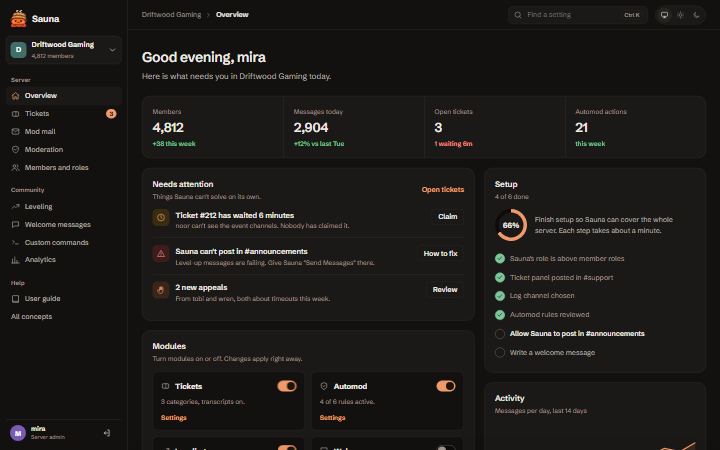Screen dimensions: 720x450
Task: Open Settings link on Automod module
Action: click(332, 418)
